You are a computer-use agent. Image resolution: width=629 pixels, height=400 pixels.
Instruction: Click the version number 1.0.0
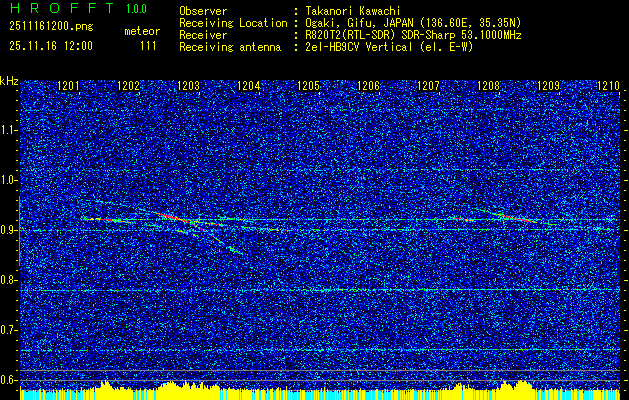tap(136, 8)
